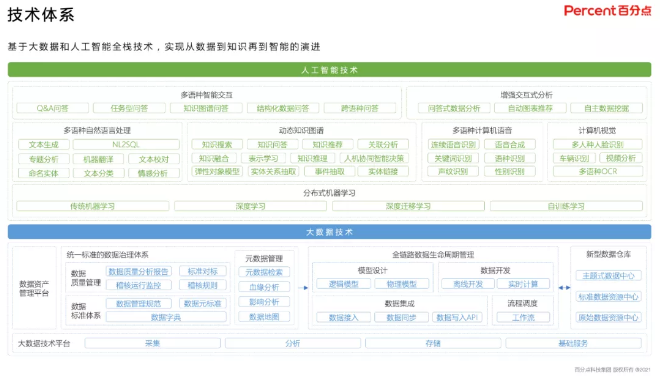The height and width of the screenshot is (378, 663).
Task: Click the 车辆识别 box
Action: (x=575, y=158)
